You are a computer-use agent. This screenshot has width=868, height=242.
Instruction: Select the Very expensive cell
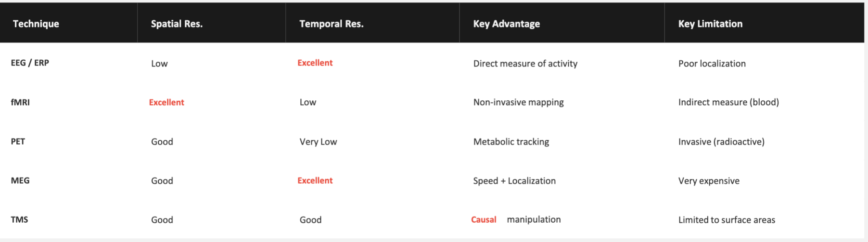point(709,181)
